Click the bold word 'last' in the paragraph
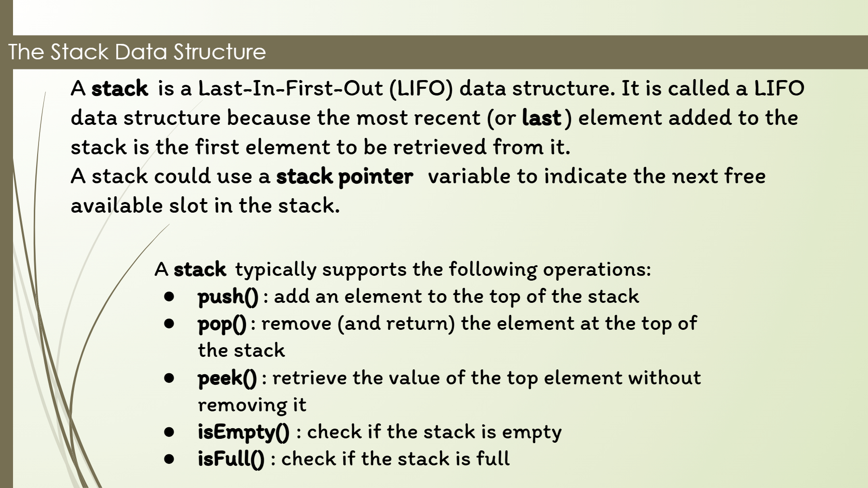Image resolution: width=868 pixels, height=488 pixels. click(x=542, y=118)
